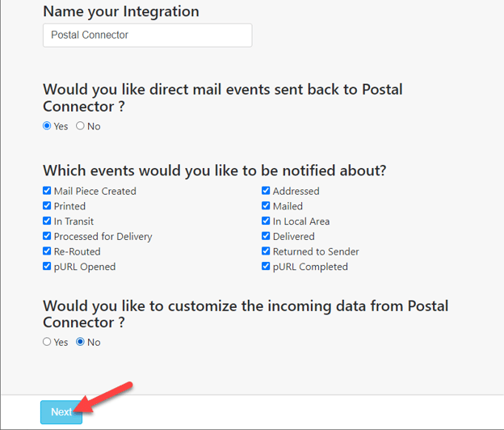Choose Yes to customize incoming data

(47, 342)
